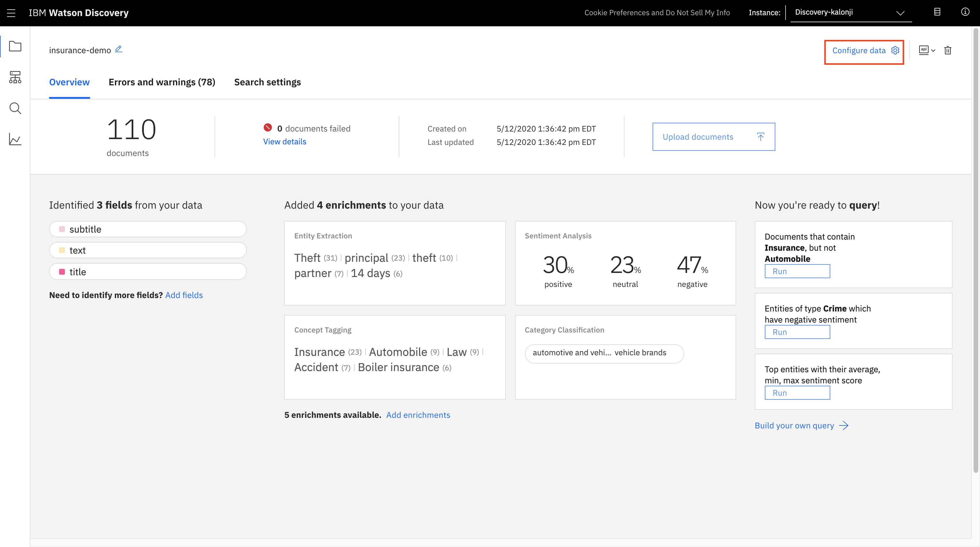Viewport: 980px width, 547px height.
Task: Click the Entity Extraction card heading
Action: pos(323,236)
